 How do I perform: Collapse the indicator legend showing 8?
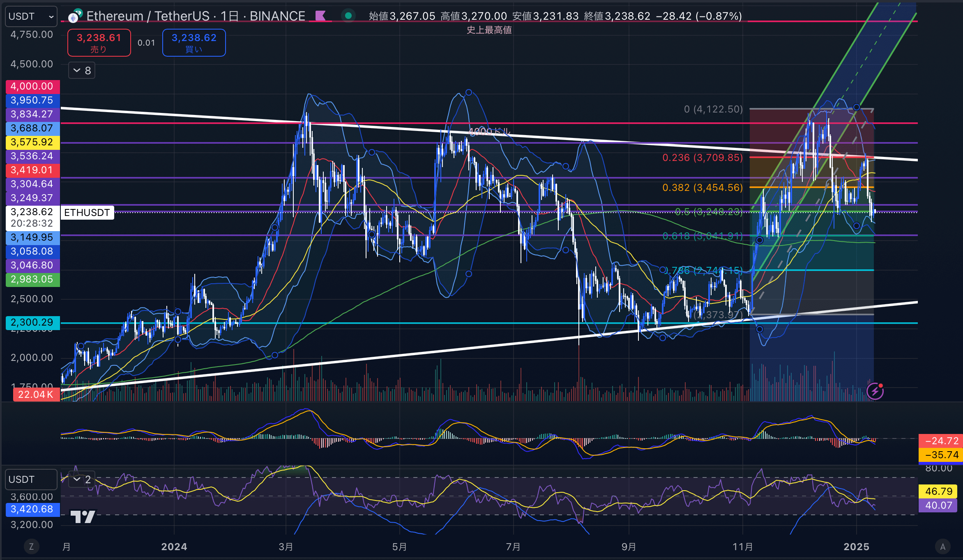(82, 71)
